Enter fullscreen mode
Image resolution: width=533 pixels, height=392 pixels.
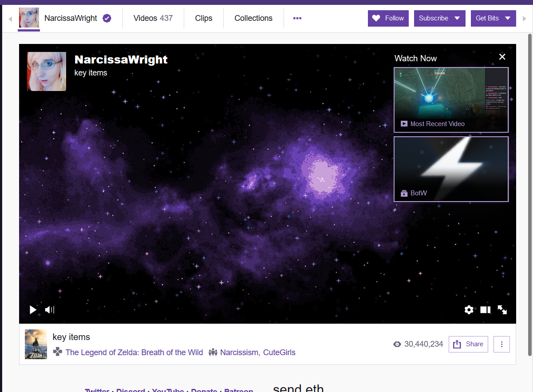point(502,310)
